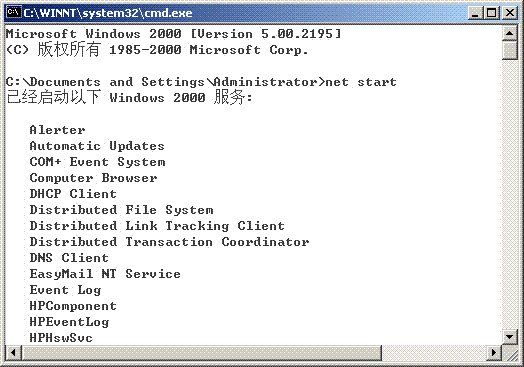Click the 'DHCP Client' service line
524x367 pixels.
73,194
